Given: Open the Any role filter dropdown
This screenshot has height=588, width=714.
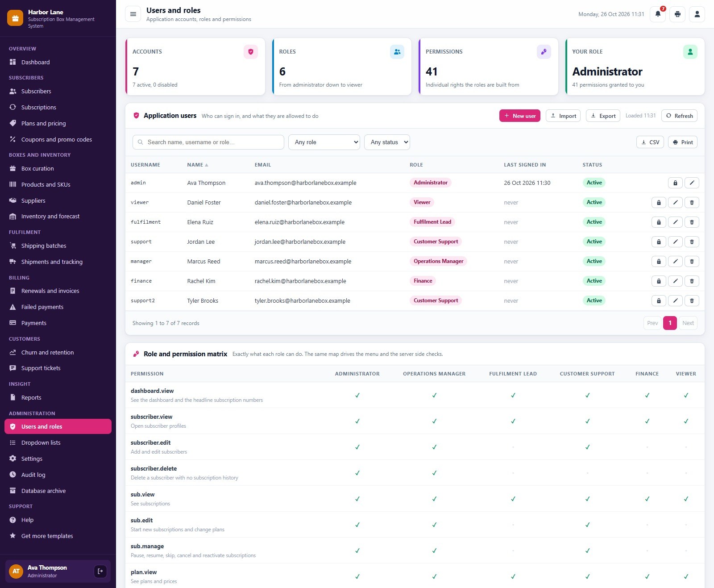Looking at the screenshot, I should [324, 142].
